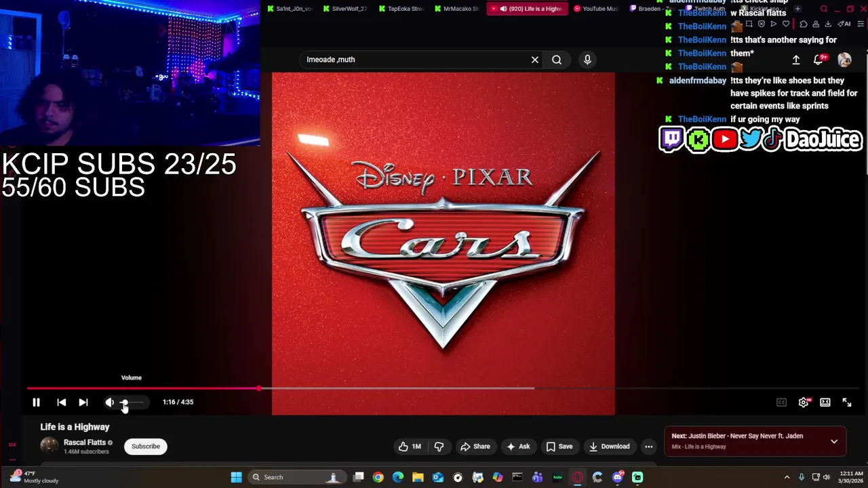Go to the previous video
Screen dimensions: 868x488
tap(61, 402)
